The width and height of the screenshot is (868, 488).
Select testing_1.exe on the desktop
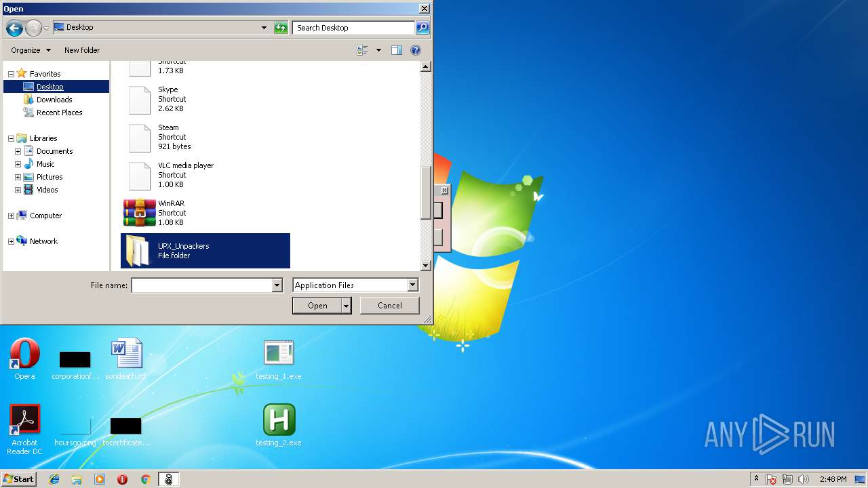[x=279, y=360]
